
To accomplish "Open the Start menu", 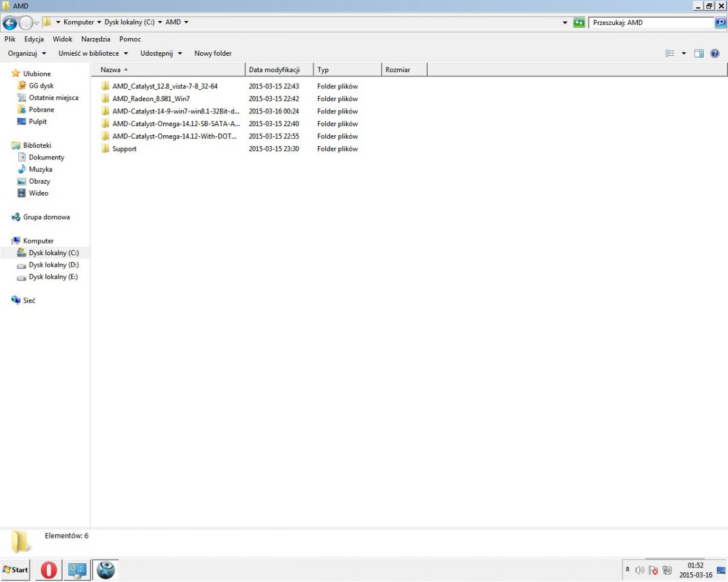I will click(16, 569).
